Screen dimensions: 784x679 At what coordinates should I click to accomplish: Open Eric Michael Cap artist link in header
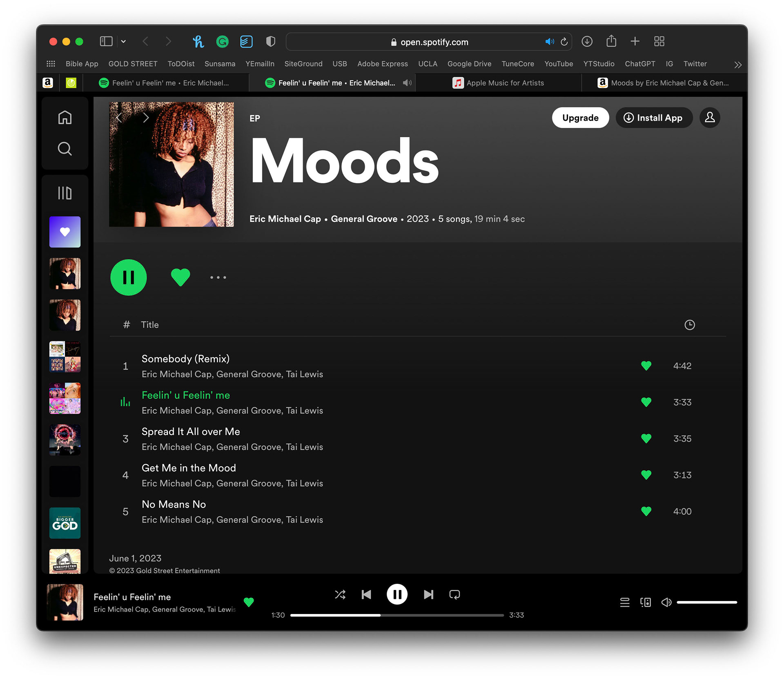coord(285,219)
